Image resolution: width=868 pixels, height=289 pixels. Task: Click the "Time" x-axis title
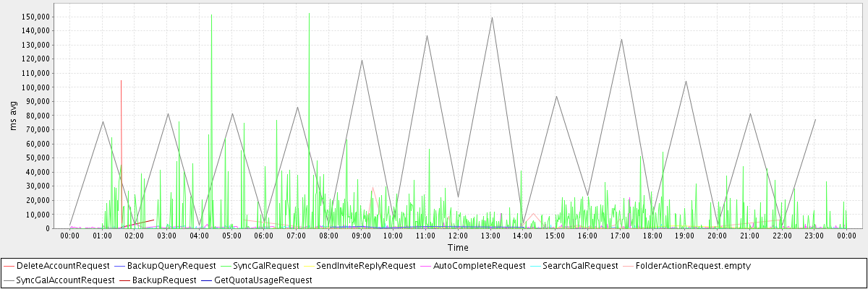pyautogui.click(x=458, y=247)
